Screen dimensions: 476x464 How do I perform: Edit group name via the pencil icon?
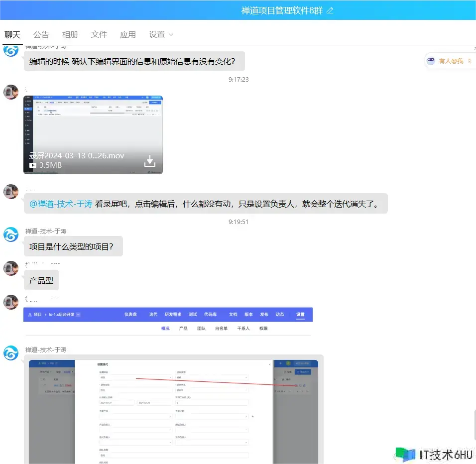[330, 10]
